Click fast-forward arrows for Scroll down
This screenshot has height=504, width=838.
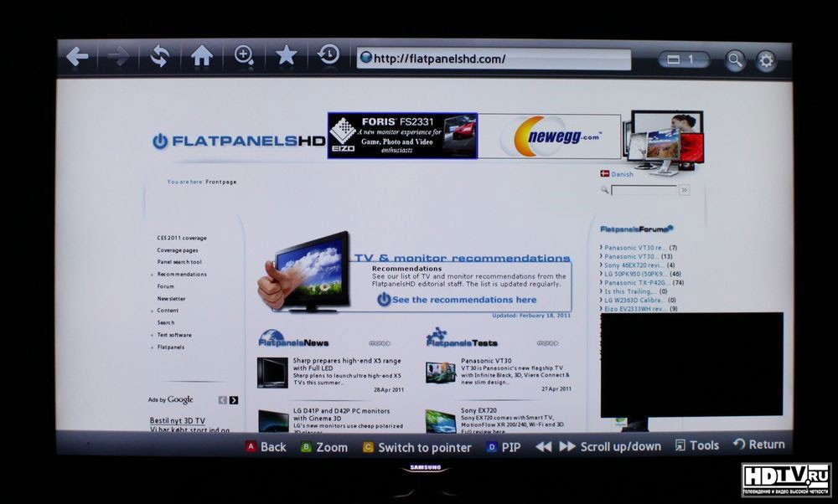pos(567,446)
